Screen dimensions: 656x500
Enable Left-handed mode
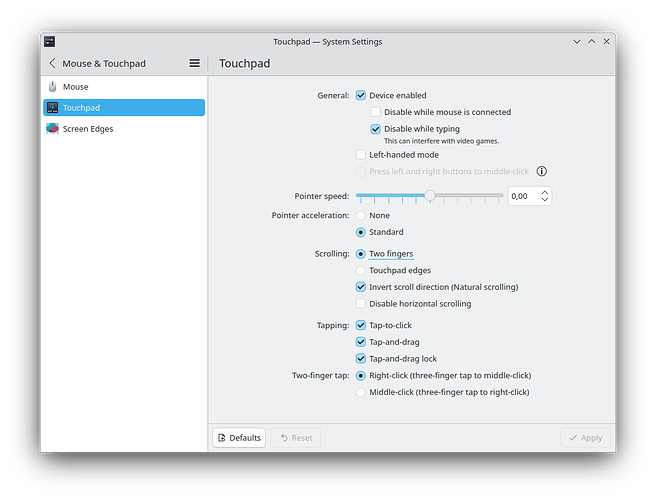(x=361, y=155)
